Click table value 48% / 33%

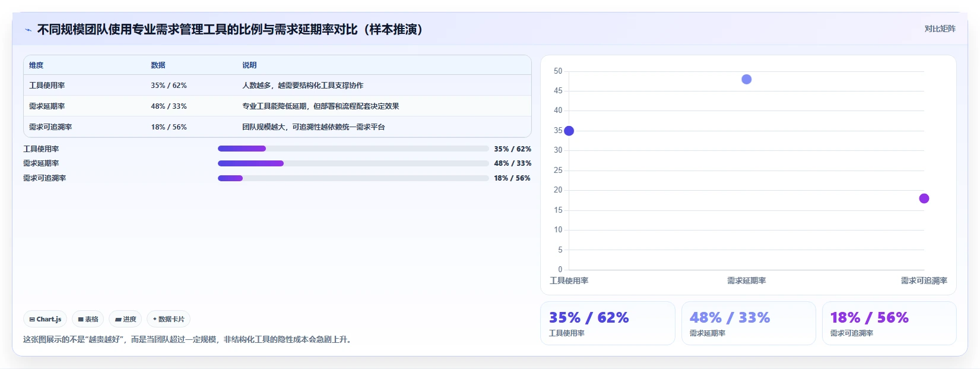pos(169,106)
